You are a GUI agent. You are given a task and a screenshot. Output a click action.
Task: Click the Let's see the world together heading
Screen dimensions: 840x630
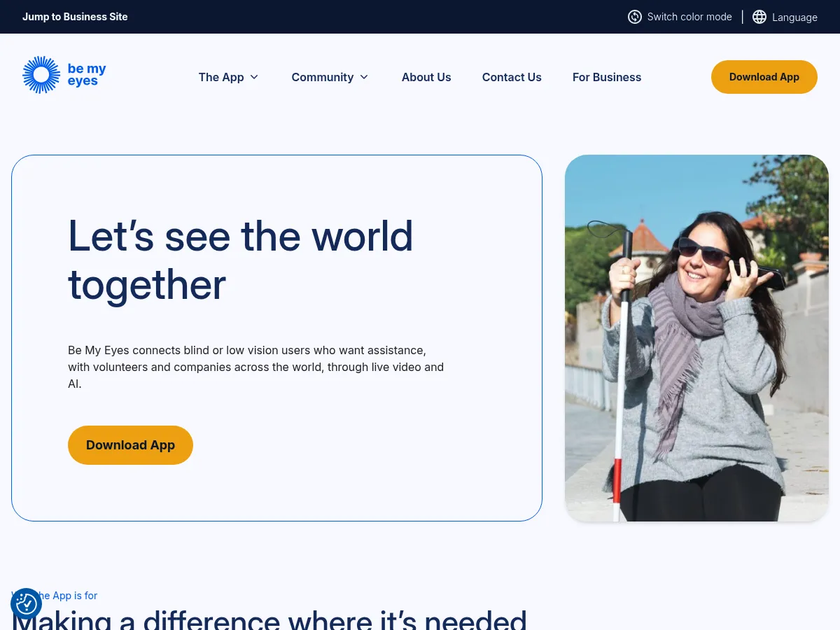tap(241, 260)
